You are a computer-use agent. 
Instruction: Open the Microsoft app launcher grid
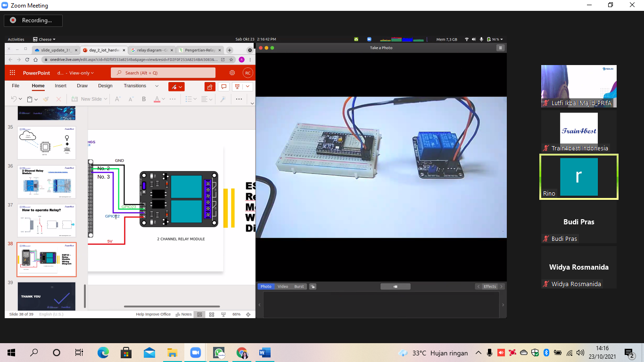pos(12,73)
